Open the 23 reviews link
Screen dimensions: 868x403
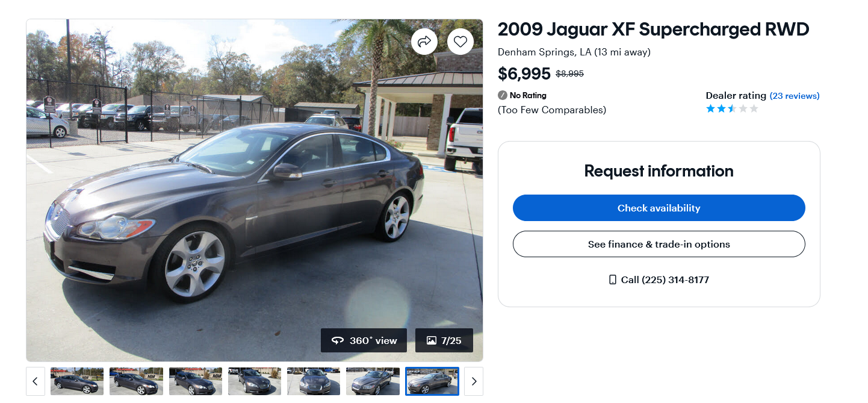click(x=795, y=96)
